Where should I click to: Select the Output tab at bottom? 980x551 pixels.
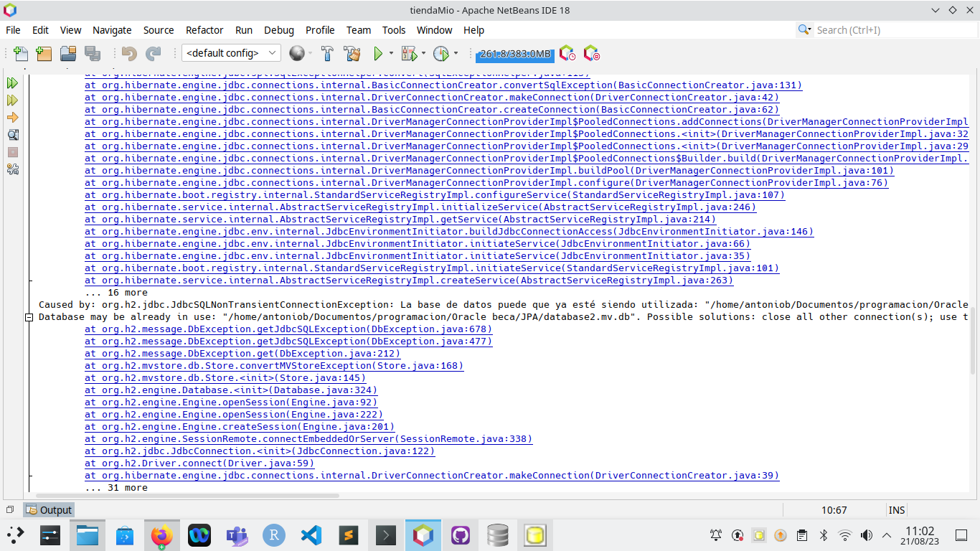click(x=49, y=510)
